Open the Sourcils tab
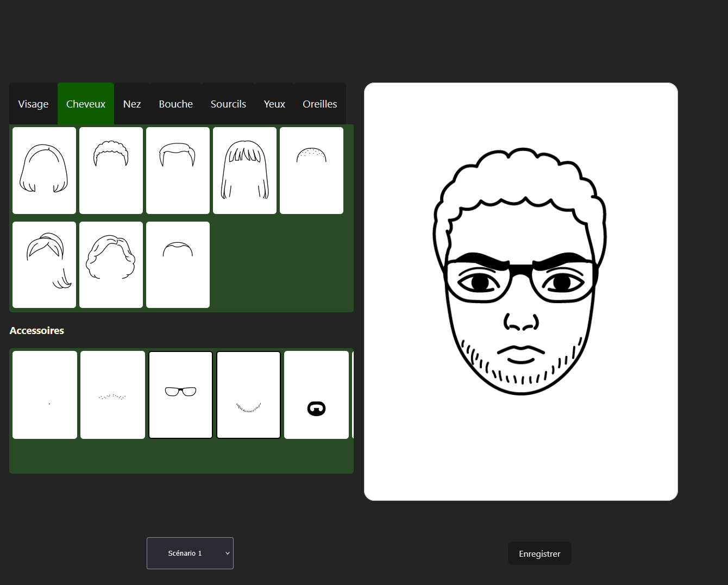Image resolution: width=728 pixels, height=585 pixels. pos(228,104)
